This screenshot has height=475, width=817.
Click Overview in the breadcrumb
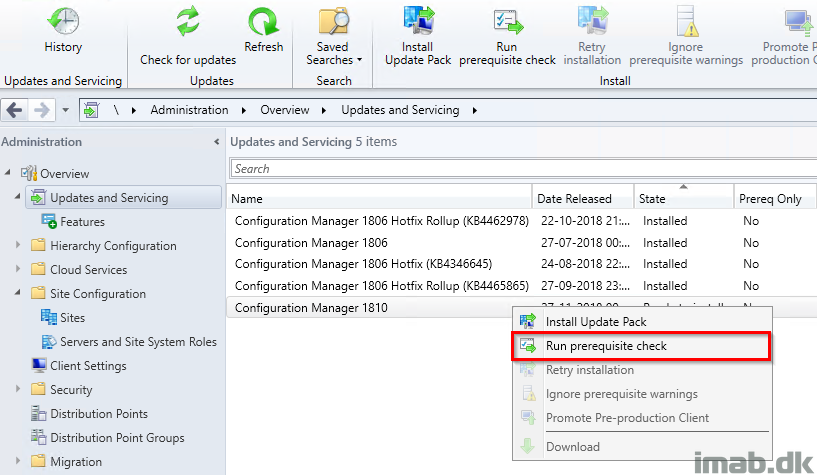pyautogui.click(x=284, y=110)
